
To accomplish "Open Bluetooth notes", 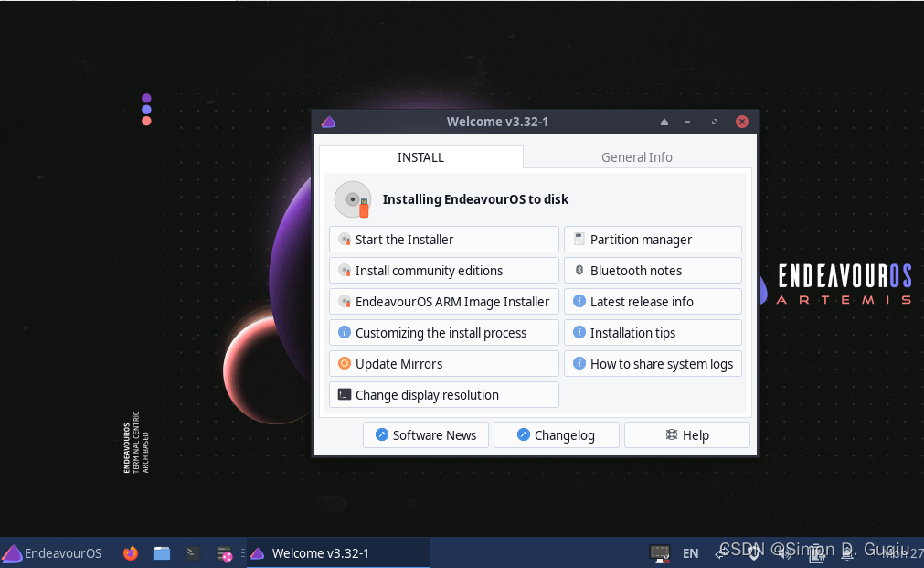I will pyautogui.click(x=653, y=271).
